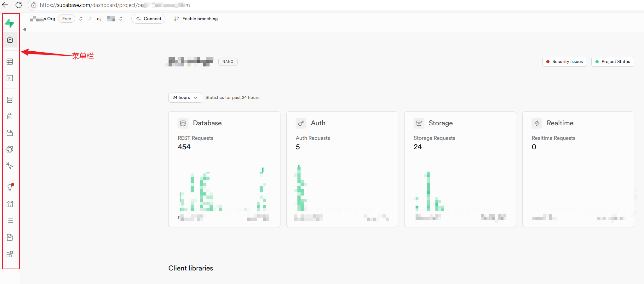Open the Integrations sidebar icon
The width and height of the screenshot is (644, 284).
pos(10,254)
